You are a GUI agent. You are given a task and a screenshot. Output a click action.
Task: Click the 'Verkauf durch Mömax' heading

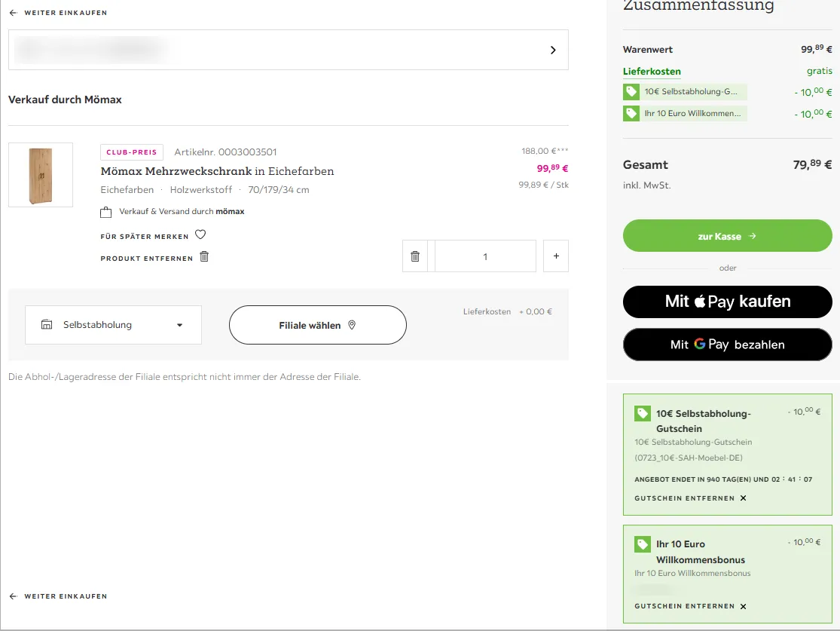coord(65,100)
